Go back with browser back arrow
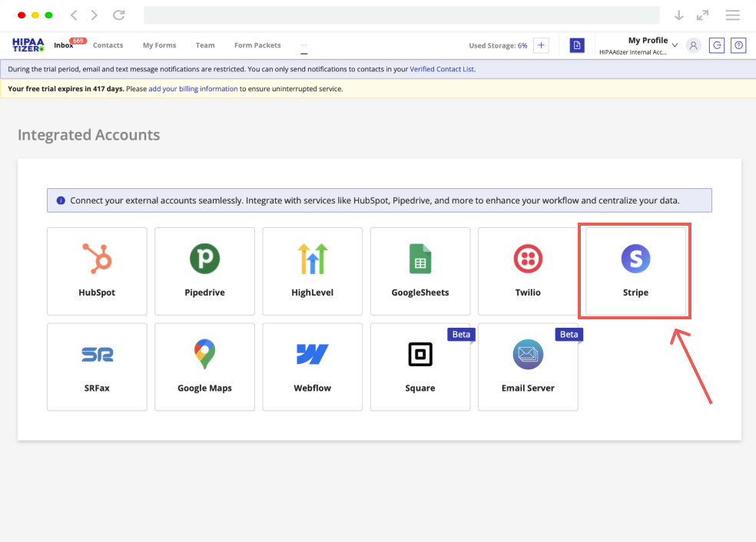Viewport: 756px width, 542px height. point(74,15)
